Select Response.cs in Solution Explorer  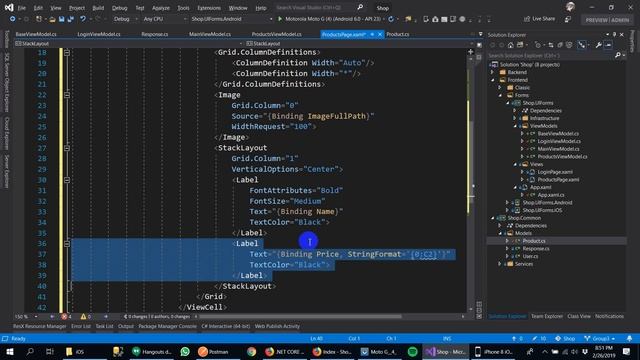(x=536, y=249)
